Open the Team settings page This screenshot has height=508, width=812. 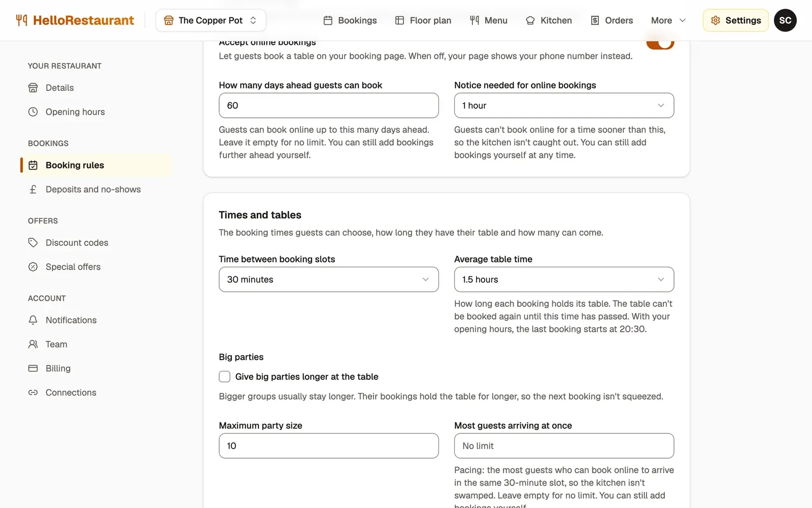96,344
